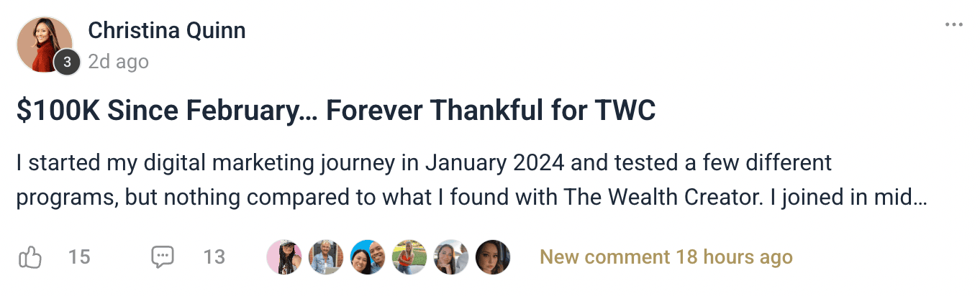This screenshot has height=296, width=980.
Task: Like the post with the thumbs-up icon
Action: [30, 257]
